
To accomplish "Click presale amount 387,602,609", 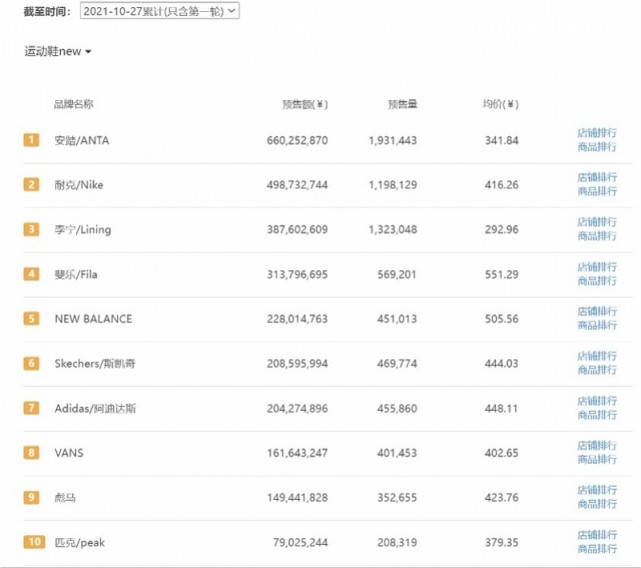I will 297,230.
